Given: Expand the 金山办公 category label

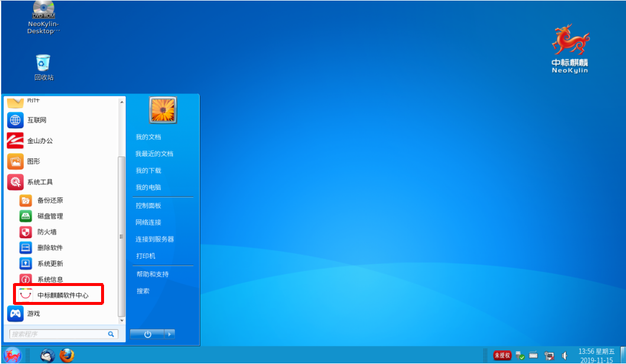Looking at the screenshot, I should 40,141.
